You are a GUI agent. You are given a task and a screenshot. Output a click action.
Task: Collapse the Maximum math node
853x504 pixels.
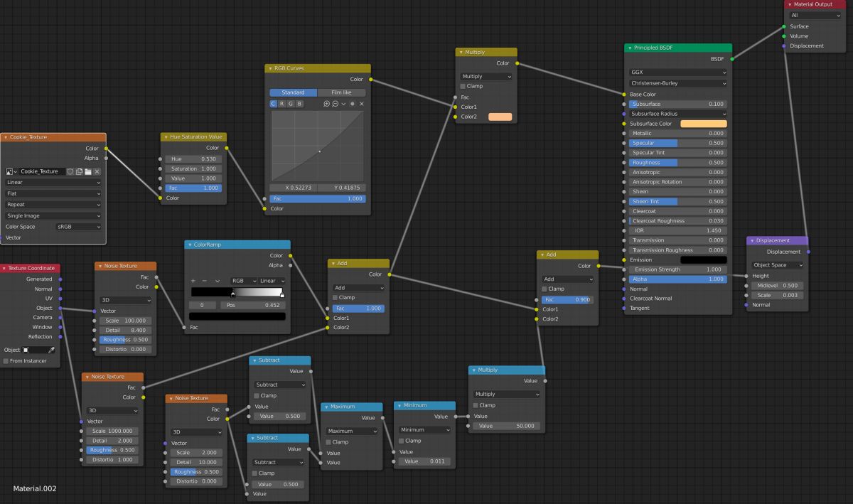click(x=326, y=407)
